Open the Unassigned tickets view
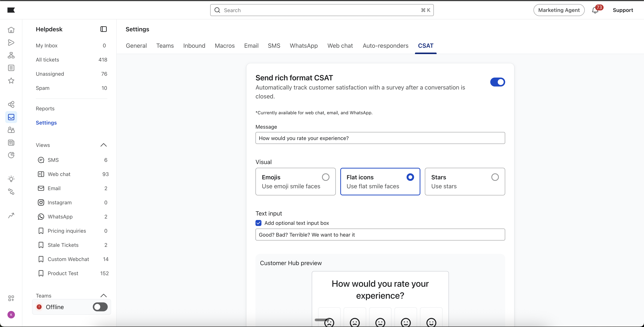Viewport: 644px width, 327px height. [50, 74]
